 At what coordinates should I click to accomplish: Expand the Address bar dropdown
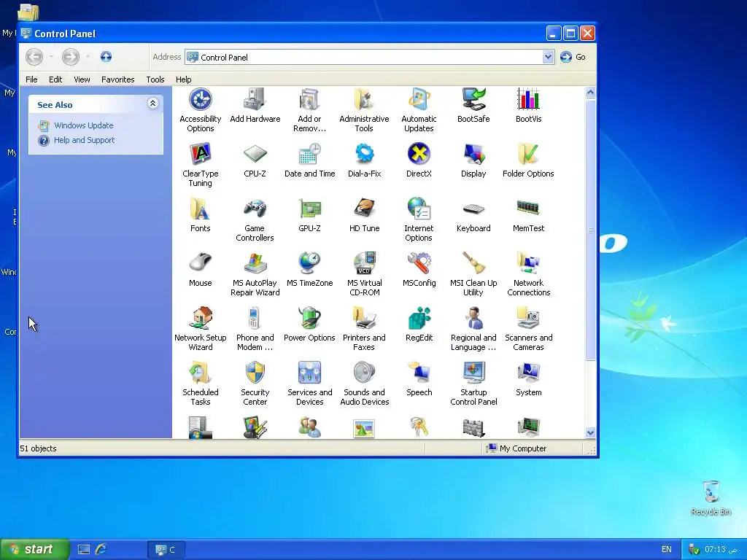tap(548, 57)
